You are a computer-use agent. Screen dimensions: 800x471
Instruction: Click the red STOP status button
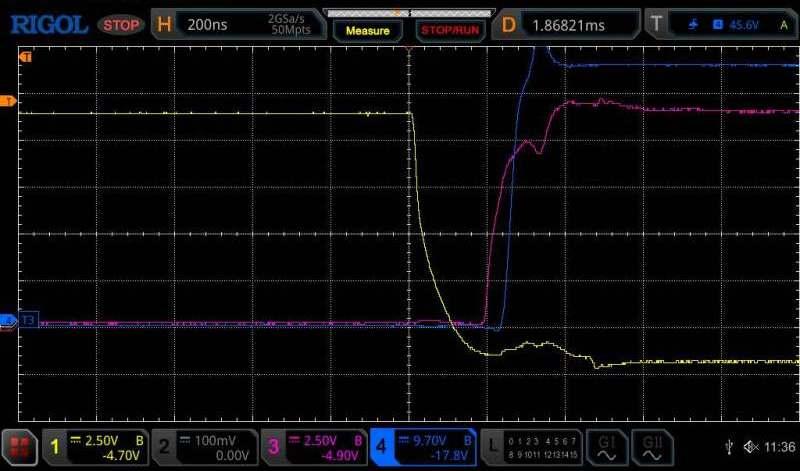click(x=122, y=24)
